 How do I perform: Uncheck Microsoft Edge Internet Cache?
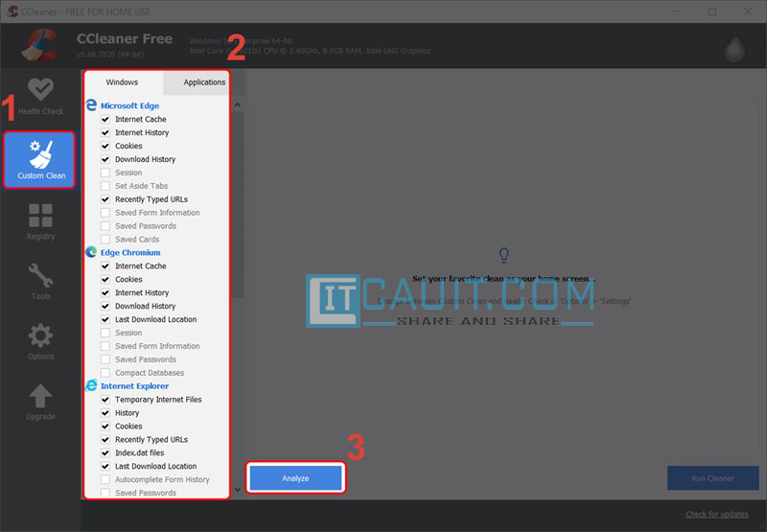[105, 119]
